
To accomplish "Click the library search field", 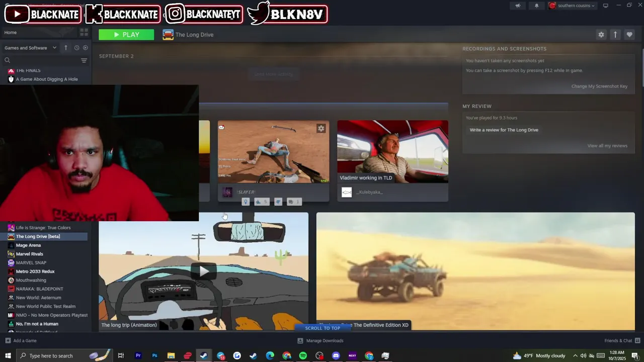I will click(41, 60).
